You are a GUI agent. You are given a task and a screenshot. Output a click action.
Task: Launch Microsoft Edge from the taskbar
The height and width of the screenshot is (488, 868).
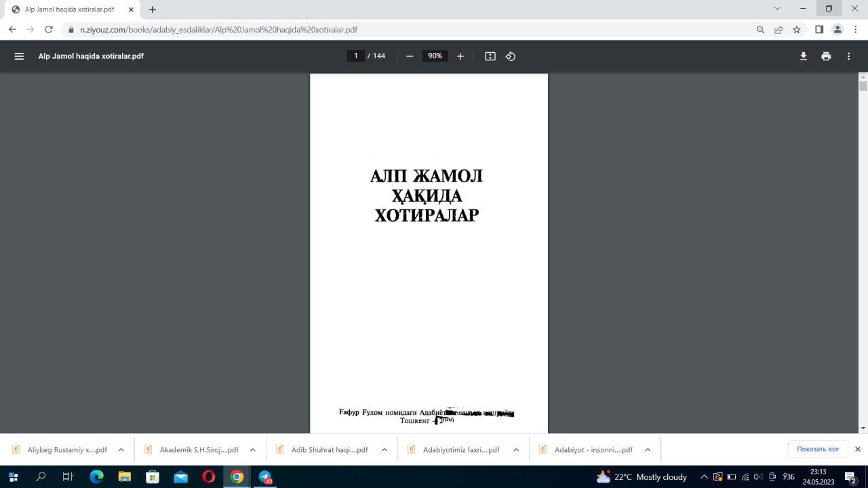pyautogui.click(x=96, y=476)
